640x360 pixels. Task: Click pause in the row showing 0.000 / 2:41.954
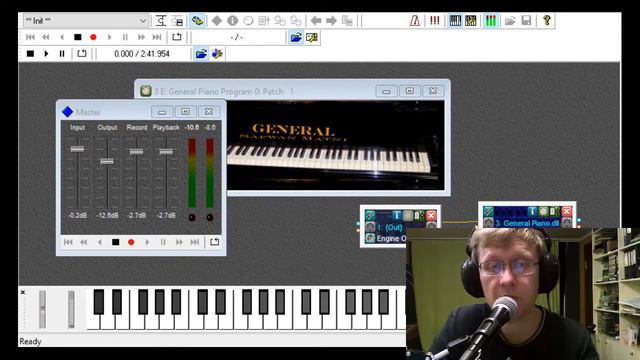(62, 53)
